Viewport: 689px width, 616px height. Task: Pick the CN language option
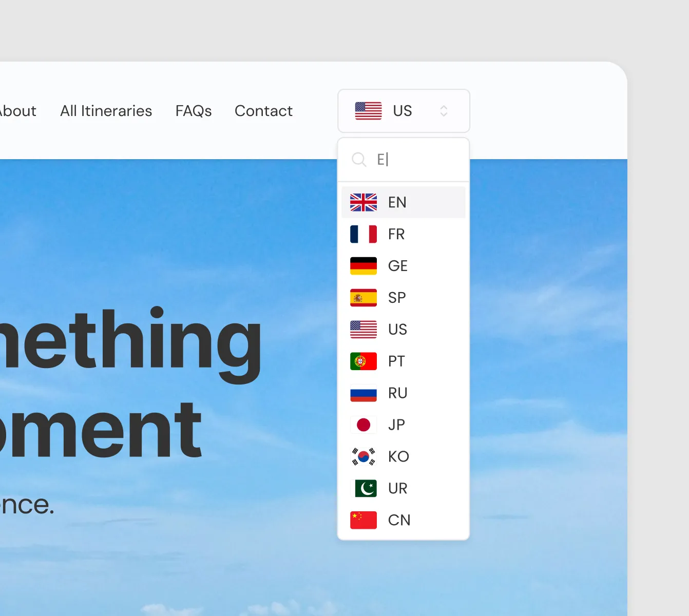pos(404,521)
